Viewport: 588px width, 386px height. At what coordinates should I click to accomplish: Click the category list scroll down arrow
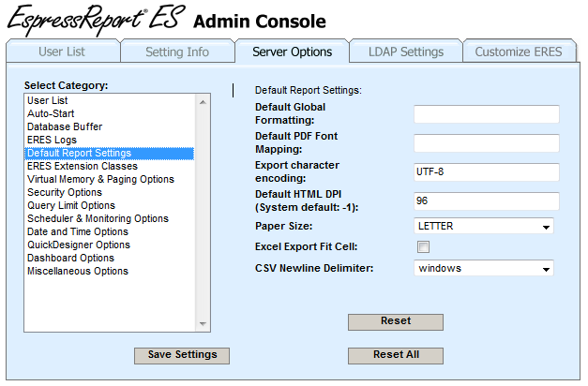tap(203, 324)
